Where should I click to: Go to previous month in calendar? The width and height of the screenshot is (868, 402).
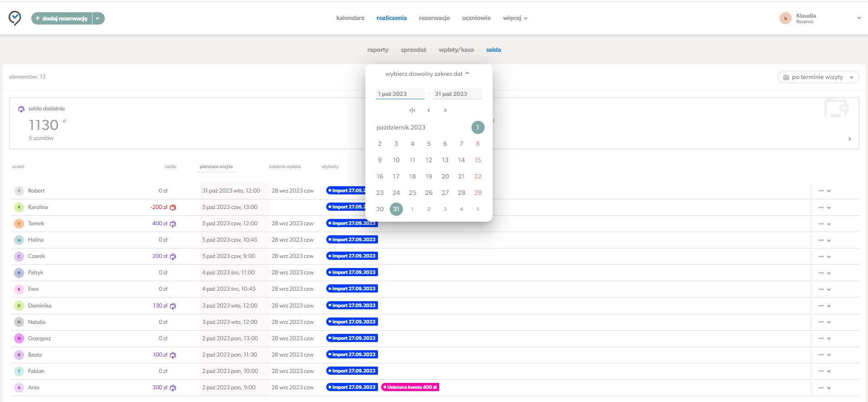tap(428, 110)
